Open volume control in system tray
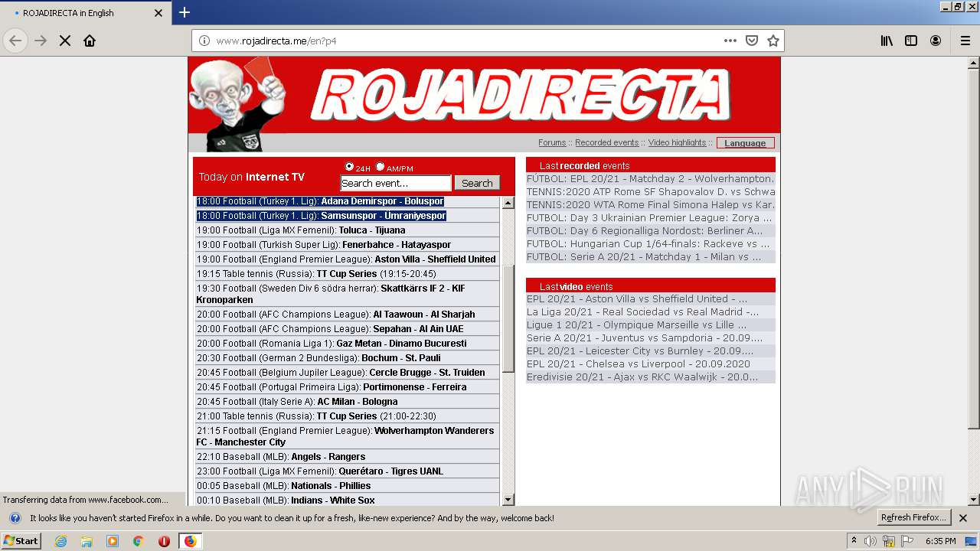The image size is (980, 551). click(871, 541)
